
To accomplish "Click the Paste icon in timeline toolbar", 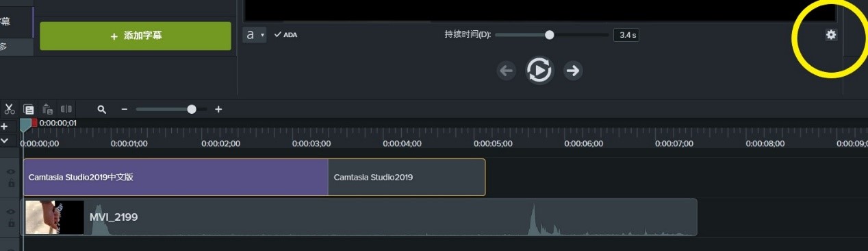I will tap(47, 109).
